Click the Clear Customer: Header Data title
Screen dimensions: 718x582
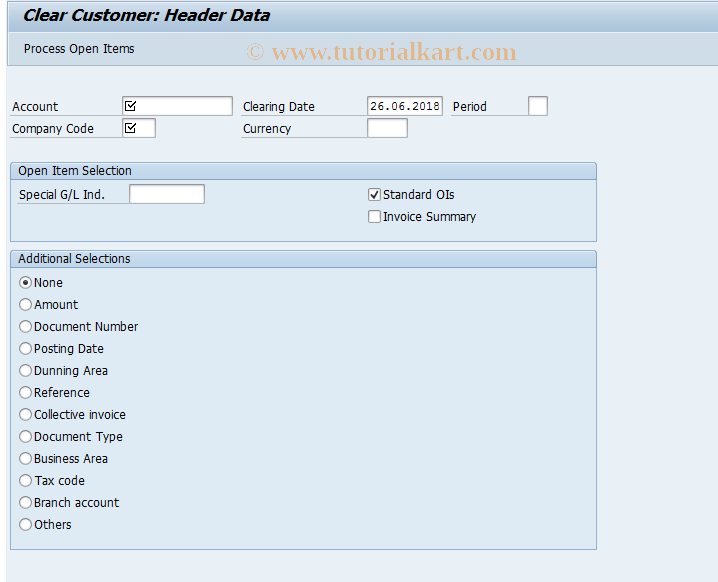point(147,15)
